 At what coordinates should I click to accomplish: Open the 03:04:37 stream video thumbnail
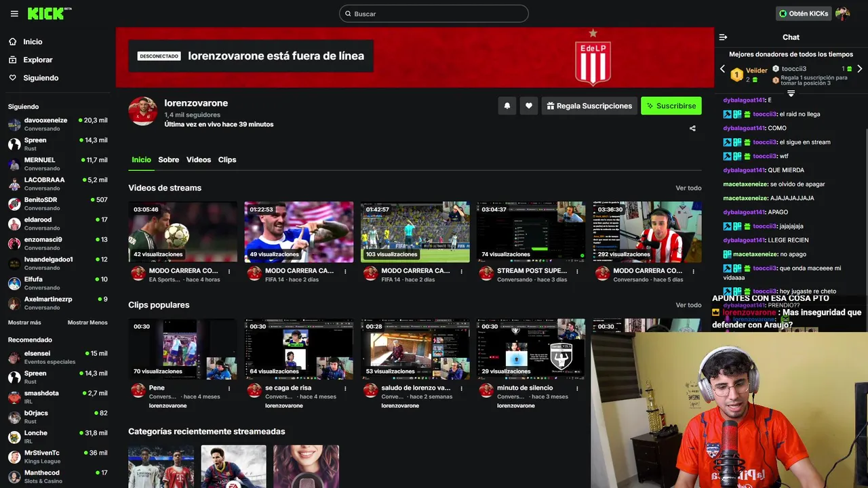click(x=531, y=232)
